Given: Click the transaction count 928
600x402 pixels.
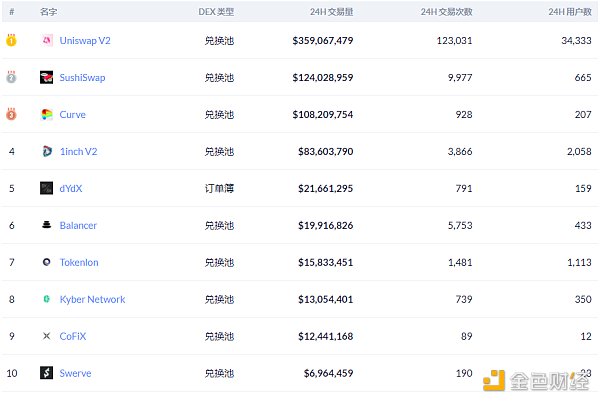Looking at the screenshot, I should pyautogui.click(x=464, y=114).
